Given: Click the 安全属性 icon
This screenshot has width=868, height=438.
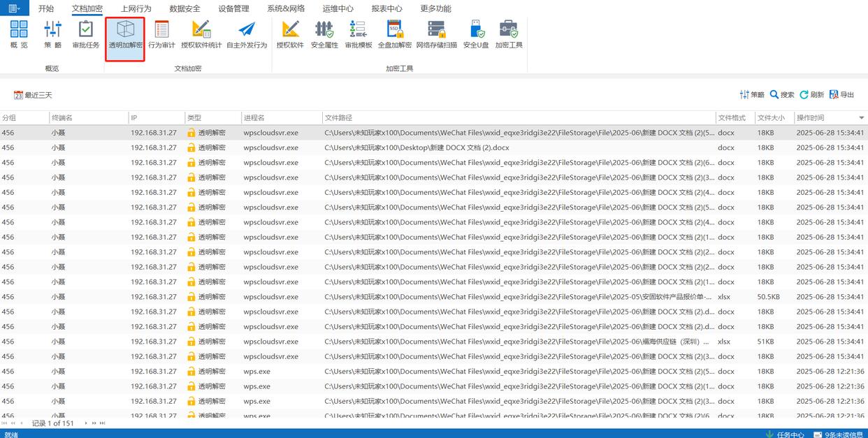Looking at the screenshot, I should (x=324, y=34).
